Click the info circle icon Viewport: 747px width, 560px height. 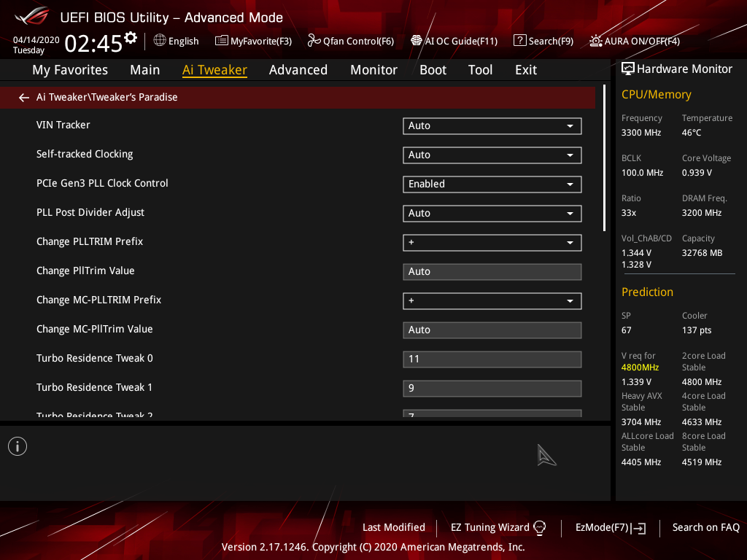18,446
